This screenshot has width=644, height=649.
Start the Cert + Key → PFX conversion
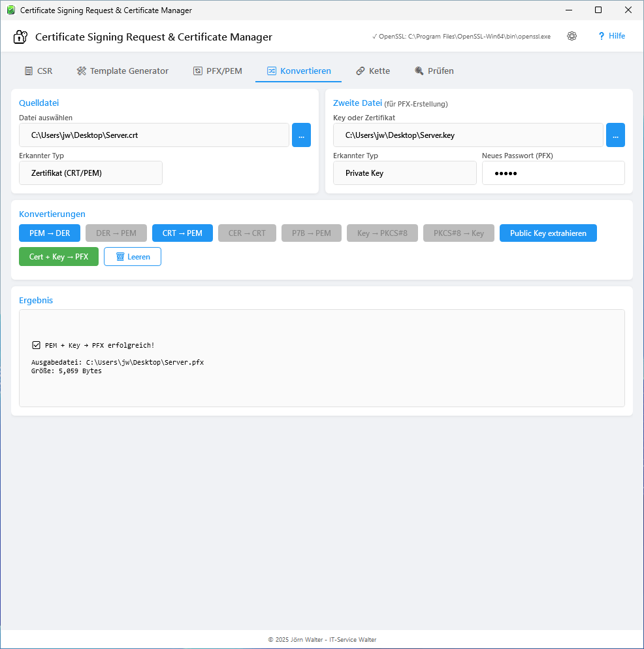click(59, 256)
